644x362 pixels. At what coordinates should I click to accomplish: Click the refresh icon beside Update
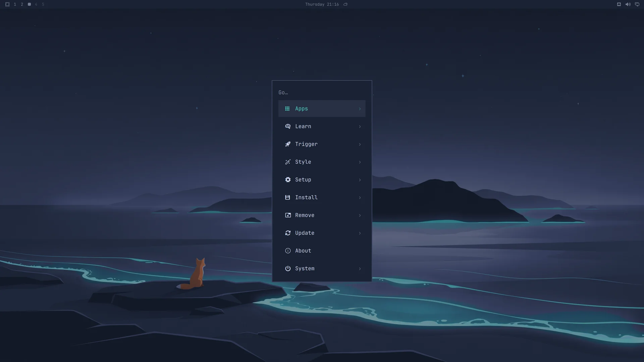tap(288, 233)
